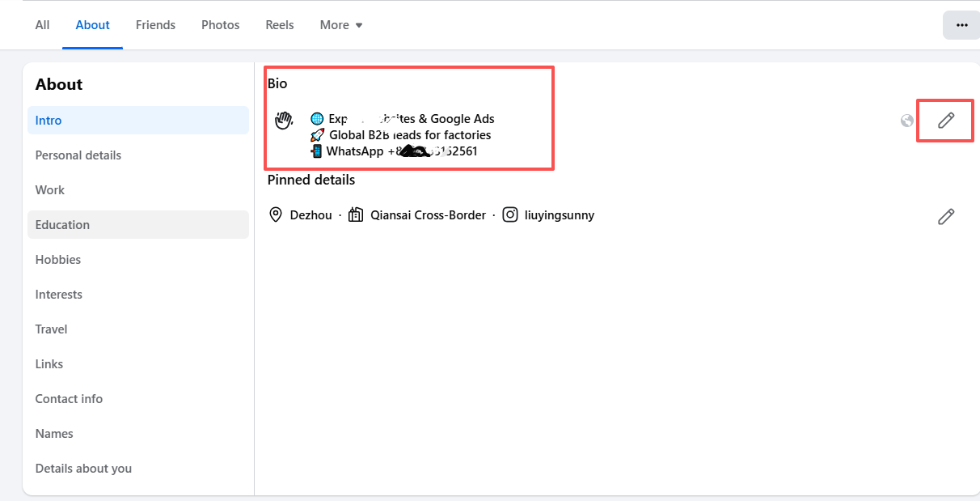The image size is (980, 501).
Task: Click the Qiansai Cross-Border workplace link
Action: pyautogui.click(x=428, y=215)
